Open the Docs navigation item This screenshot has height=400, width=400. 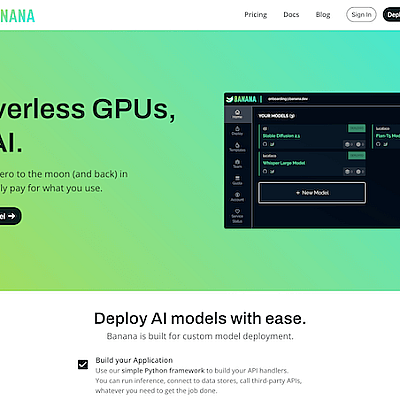click(x=291, y=15)
